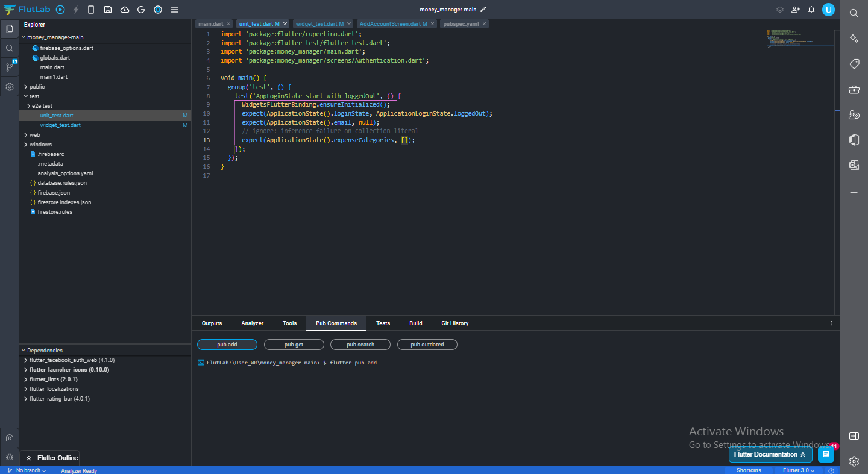Open the Explorer files icon in activity bar
Screen dimensions: 868x474
tap(10, 28)
